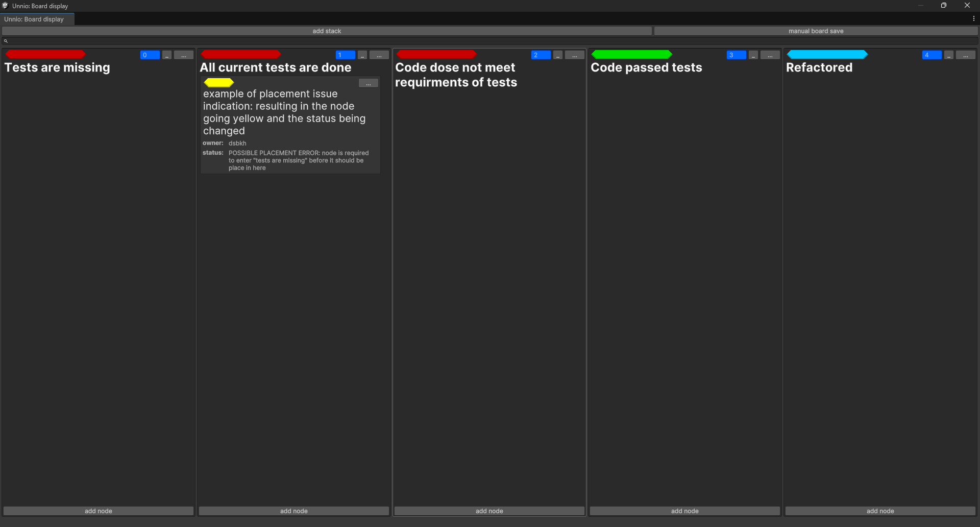Add node to the Refactored stack

(x=880, y=511)
